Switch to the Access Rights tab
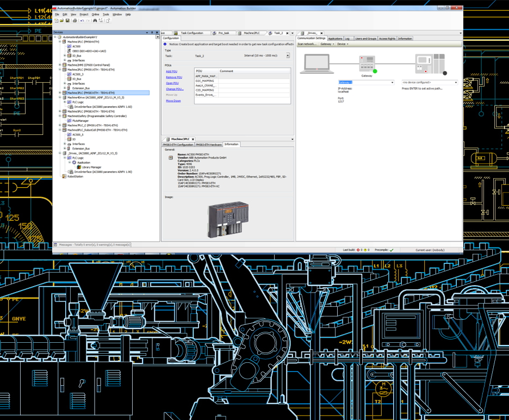This screenshot has height=420, width=509. click(387, 39)
